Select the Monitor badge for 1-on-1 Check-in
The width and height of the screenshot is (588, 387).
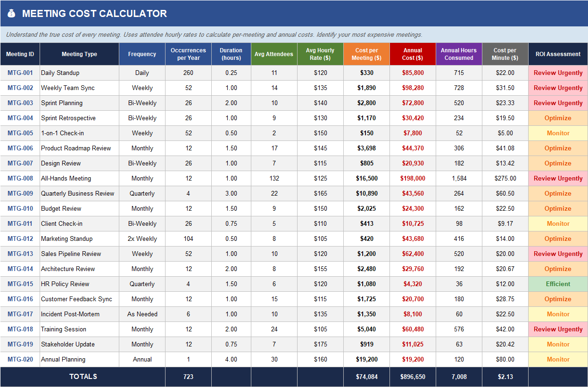558,133
